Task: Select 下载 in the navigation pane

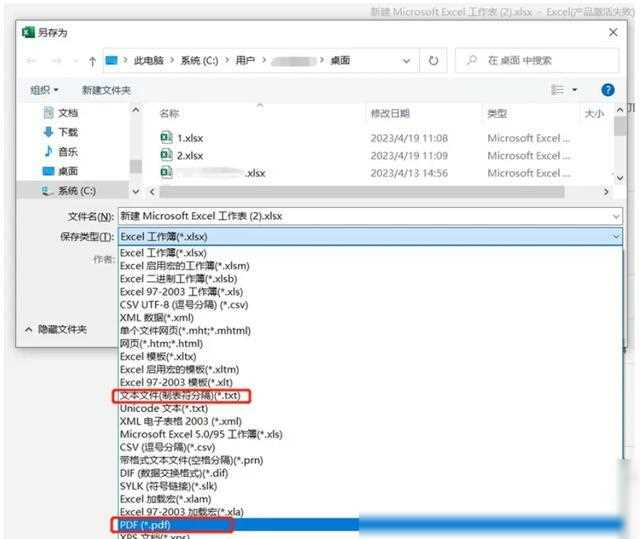Action: pyautogui.click(x=68, y=132)
